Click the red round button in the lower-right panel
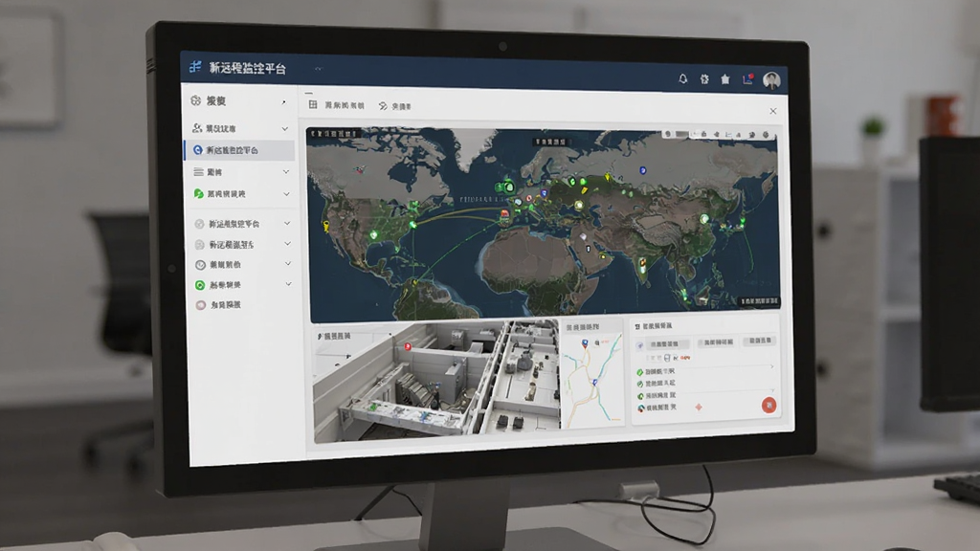The image size is (980, 551). coord(768,406)
